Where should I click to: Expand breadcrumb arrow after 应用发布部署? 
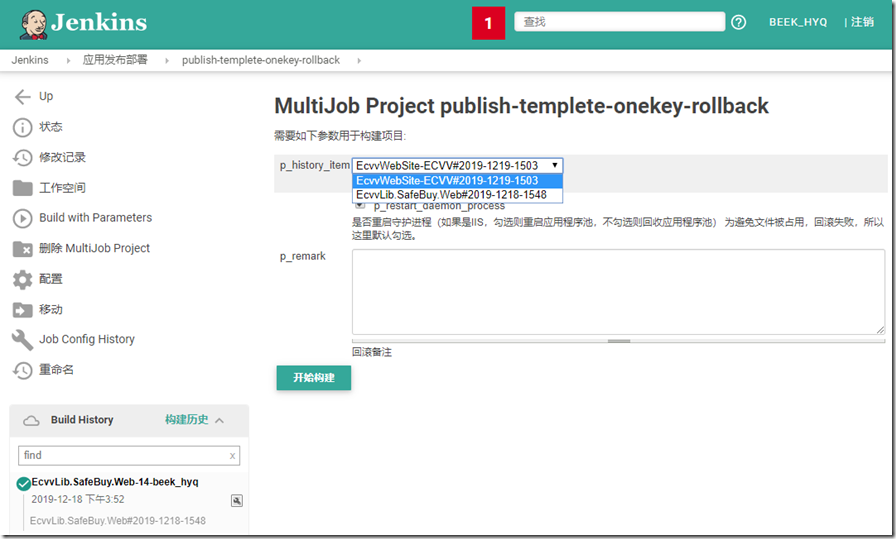coord(167,61)
